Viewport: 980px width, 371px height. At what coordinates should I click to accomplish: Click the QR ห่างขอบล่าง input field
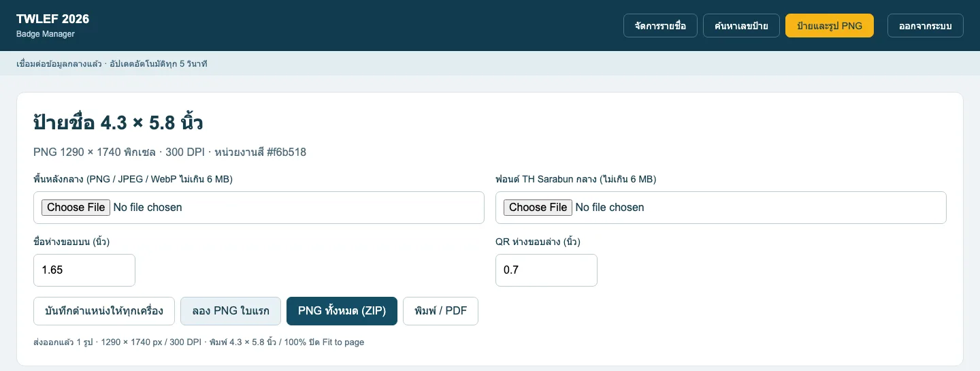pyautogui.click(x=546, y=270)
